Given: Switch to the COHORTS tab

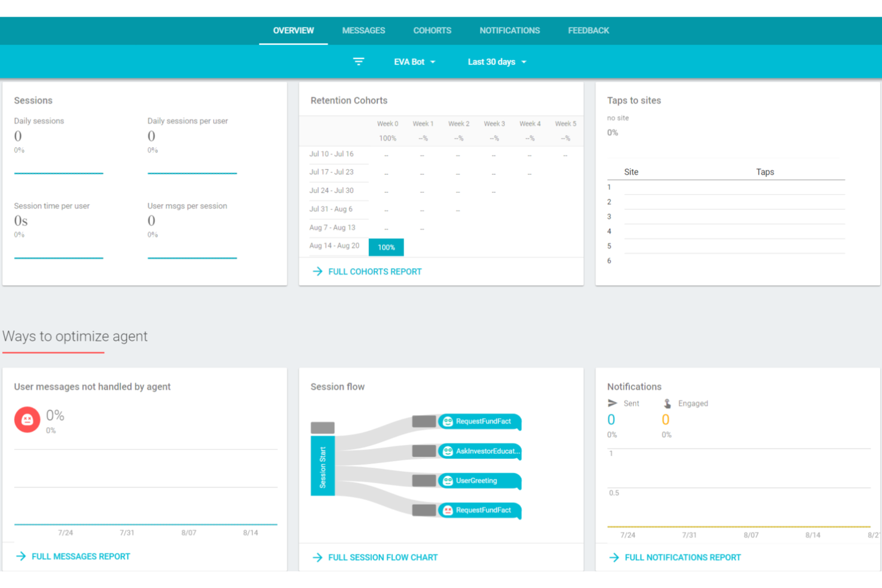Looking at the screenshot, I should coord(432,30).
